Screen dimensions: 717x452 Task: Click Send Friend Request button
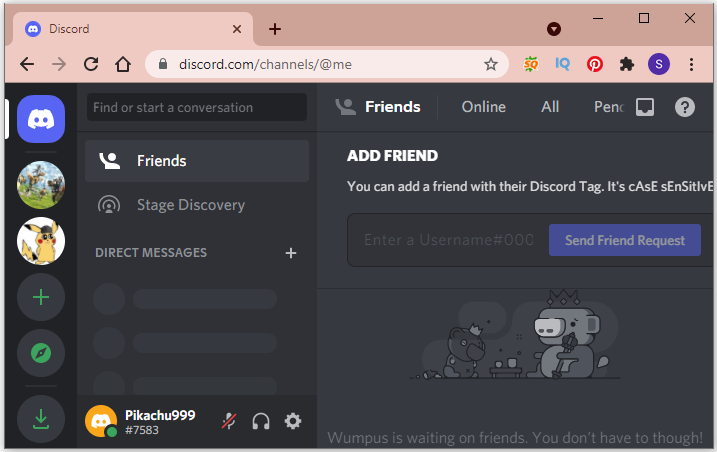[x=625, y=240]
